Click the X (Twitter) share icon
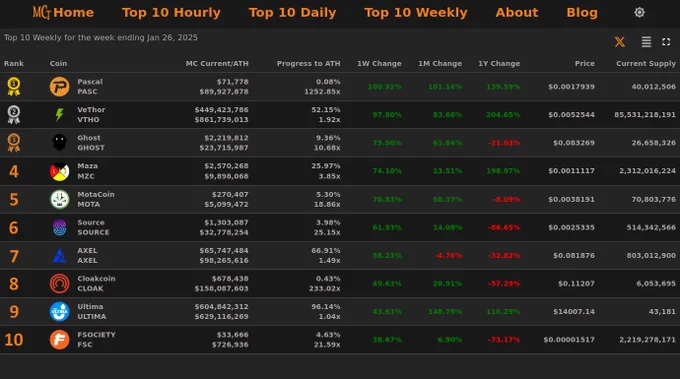This screenshot has width=680, height=379. (620, 42)
